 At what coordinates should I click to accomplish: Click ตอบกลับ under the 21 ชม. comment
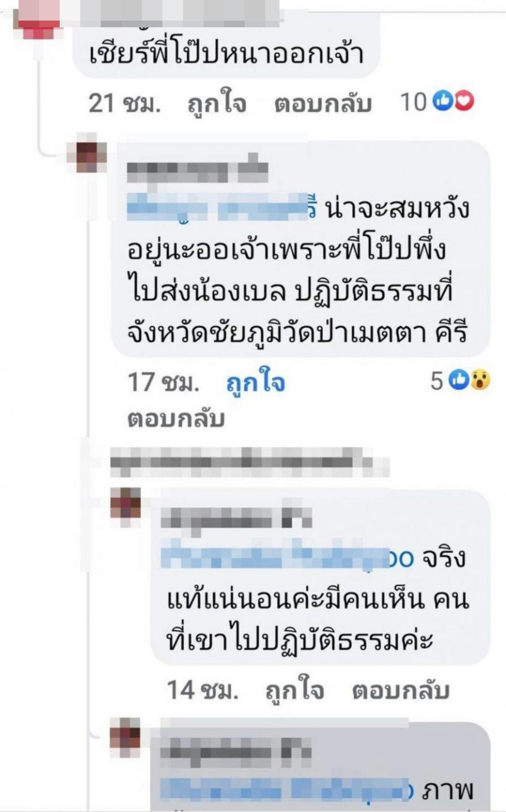(x=323, y=104)
